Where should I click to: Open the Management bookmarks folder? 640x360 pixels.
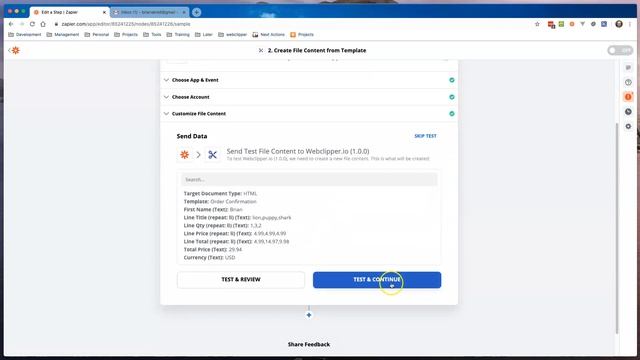[x=63, y=35]
